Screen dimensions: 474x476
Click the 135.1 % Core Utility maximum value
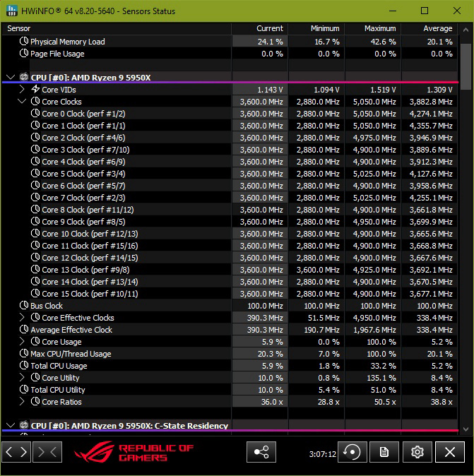pos(381,378)
